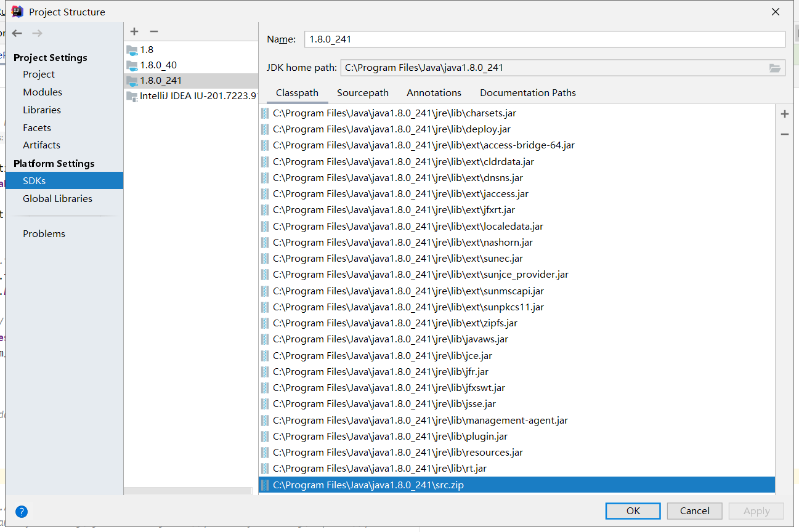Click the 1.8.0_40 SDK folder icon
Viewport: 799px width, 532px height.
click(x=132, y=65)
